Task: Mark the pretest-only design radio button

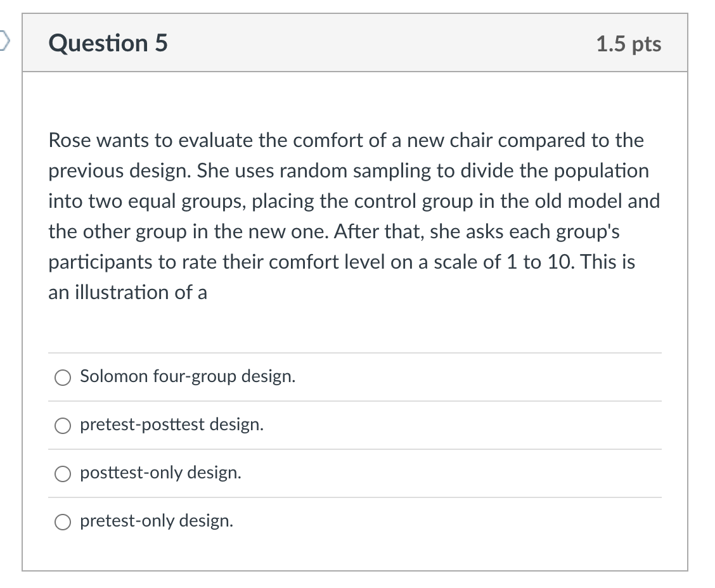Action: [63, 522]
